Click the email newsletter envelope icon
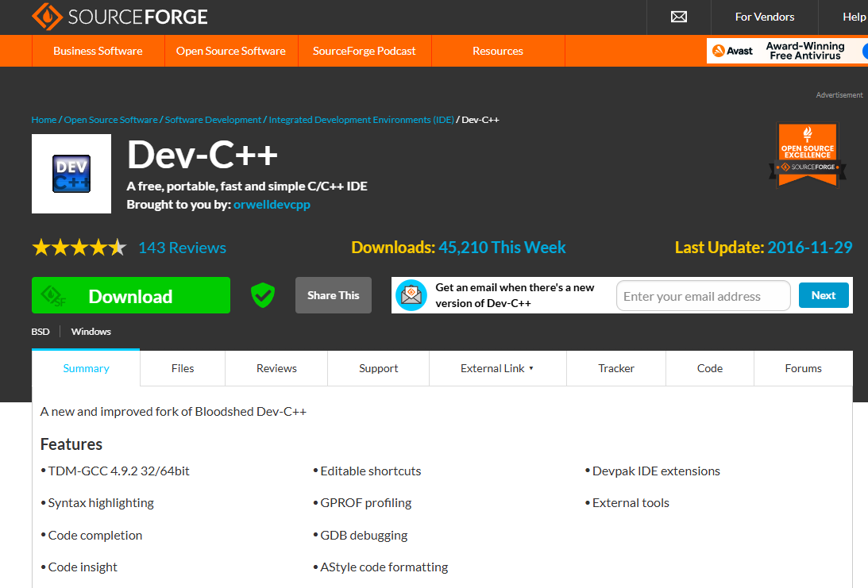Image resolution: width=868 pixels, height=588 pixels. (x=411, y=295)
